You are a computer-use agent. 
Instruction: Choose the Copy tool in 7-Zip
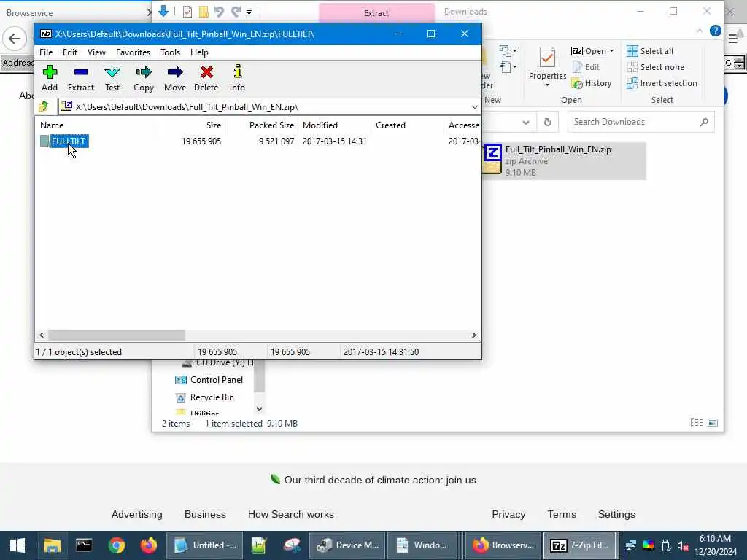[x=144, y=79]
